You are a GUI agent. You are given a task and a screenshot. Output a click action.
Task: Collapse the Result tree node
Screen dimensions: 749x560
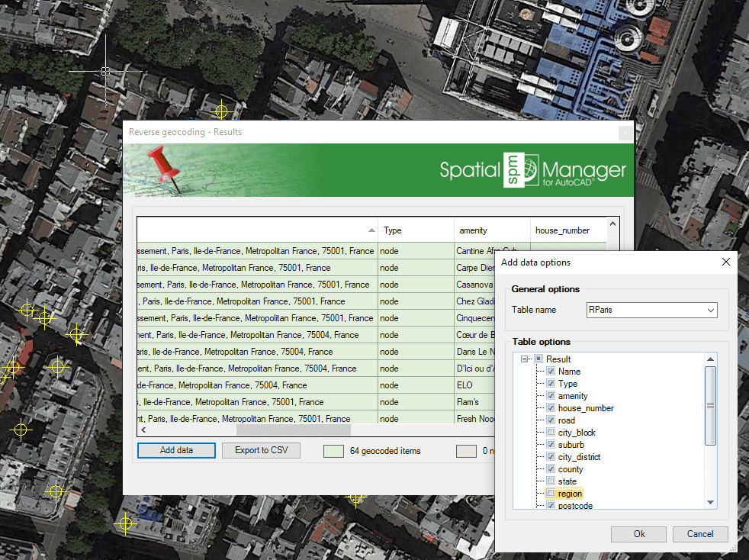524,359
